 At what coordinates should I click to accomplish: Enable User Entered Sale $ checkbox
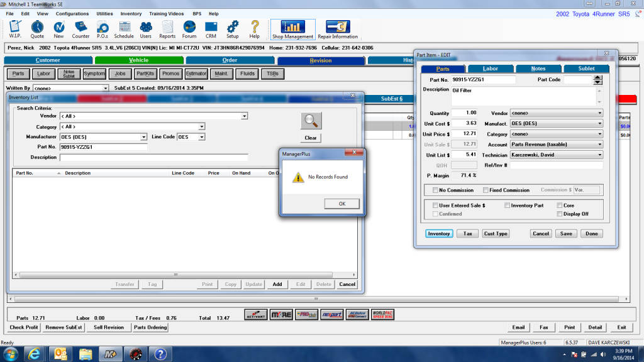[435, 206]
